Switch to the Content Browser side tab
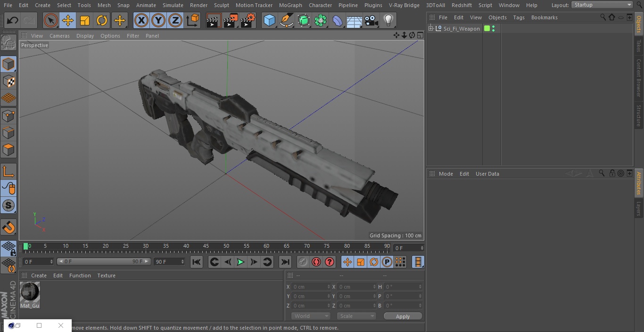Viewport: 644px width, 332px height. point(639,78)
